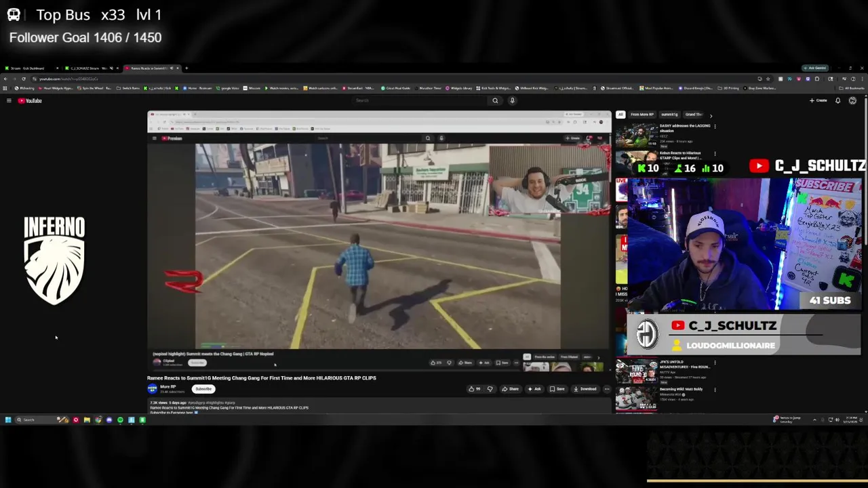The image size is (868, 488).
Task: Open the browser extensions puzzle icon
Action: coord(817,79)
